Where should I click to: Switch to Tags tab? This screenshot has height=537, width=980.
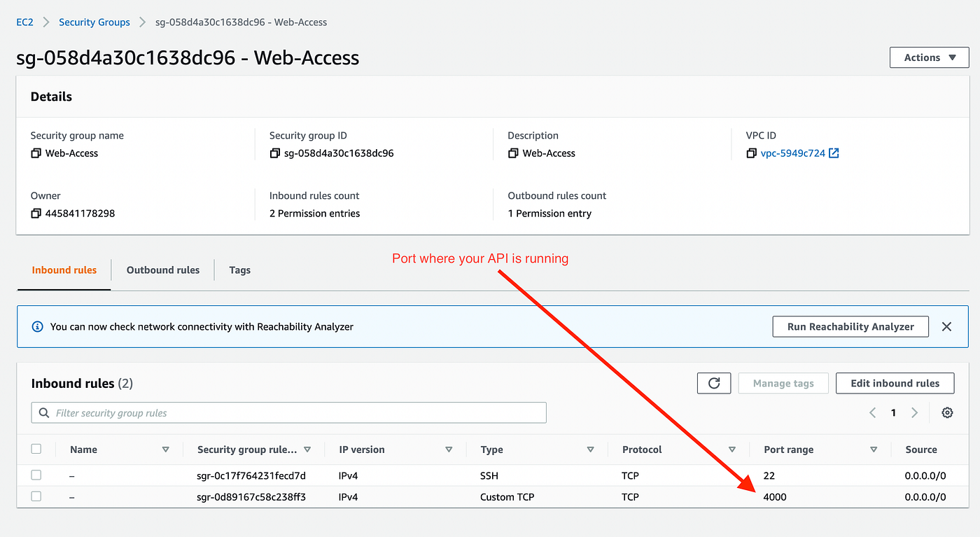[x=239, y=270]
